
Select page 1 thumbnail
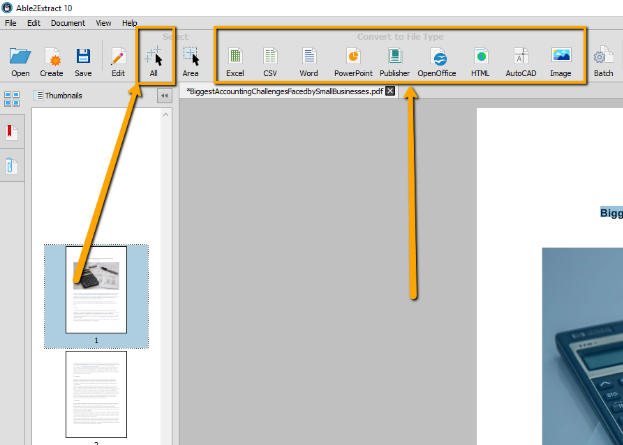[x=96, y=290]
